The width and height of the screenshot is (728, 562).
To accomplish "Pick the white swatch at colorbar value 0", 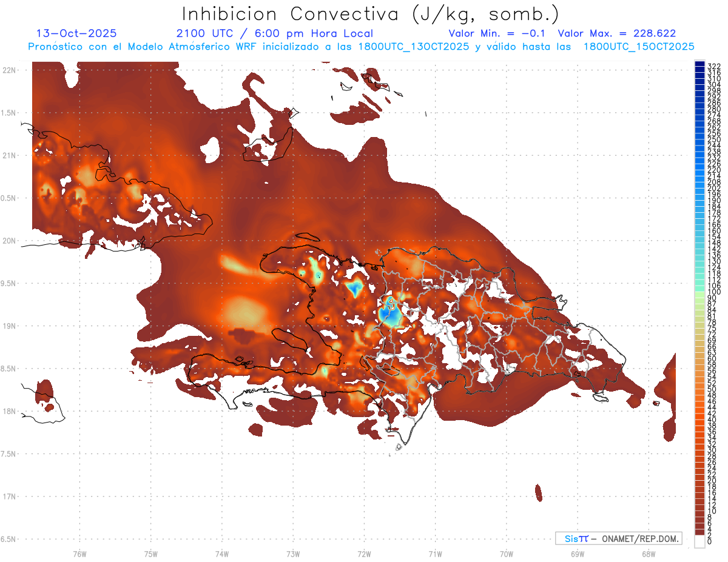I will tap(699, 542).
